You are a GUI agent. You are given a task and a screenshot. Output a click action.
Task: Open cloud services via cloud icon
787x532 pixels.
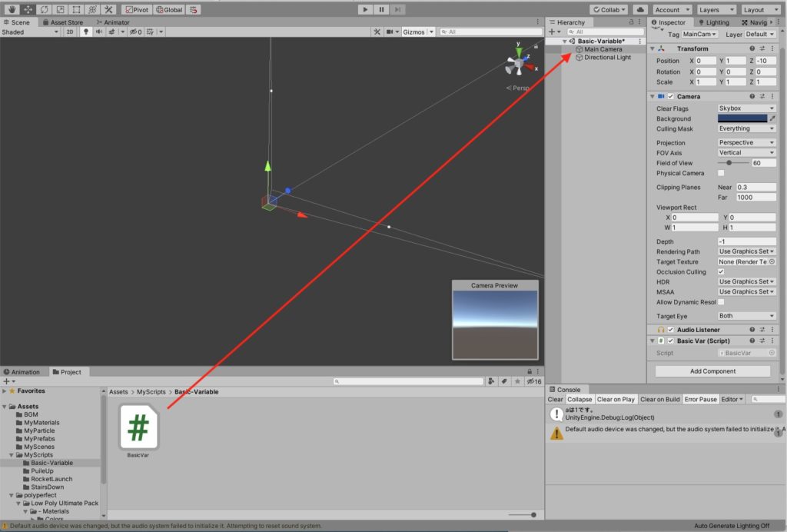642,10
